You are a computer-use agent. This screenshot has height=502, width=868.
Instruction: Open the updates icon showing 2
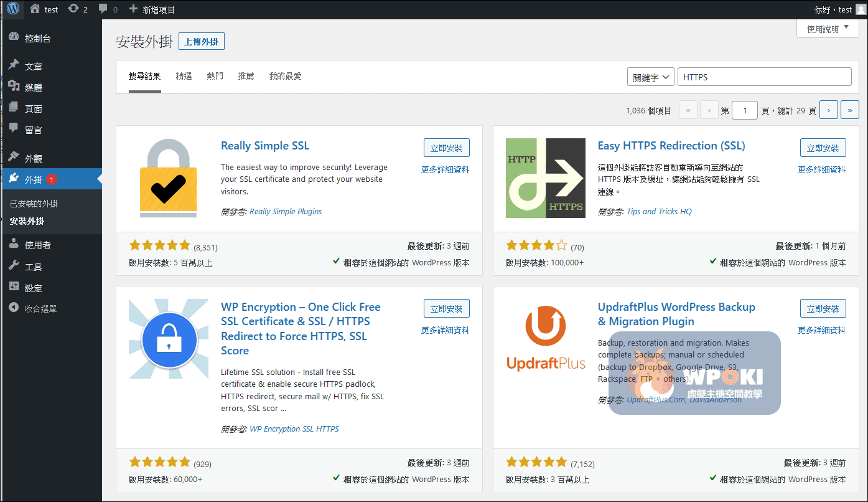point(74,9)
